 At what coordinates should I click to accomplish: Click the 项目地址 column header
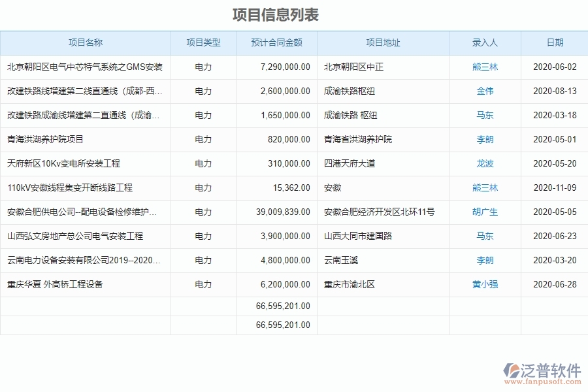(x=383, y=43)
